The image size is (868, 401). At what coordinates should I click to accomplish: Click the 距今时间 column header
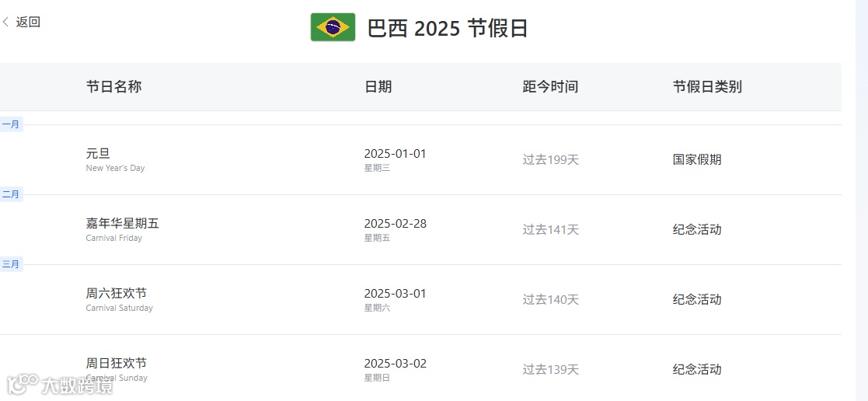point(550,86)
